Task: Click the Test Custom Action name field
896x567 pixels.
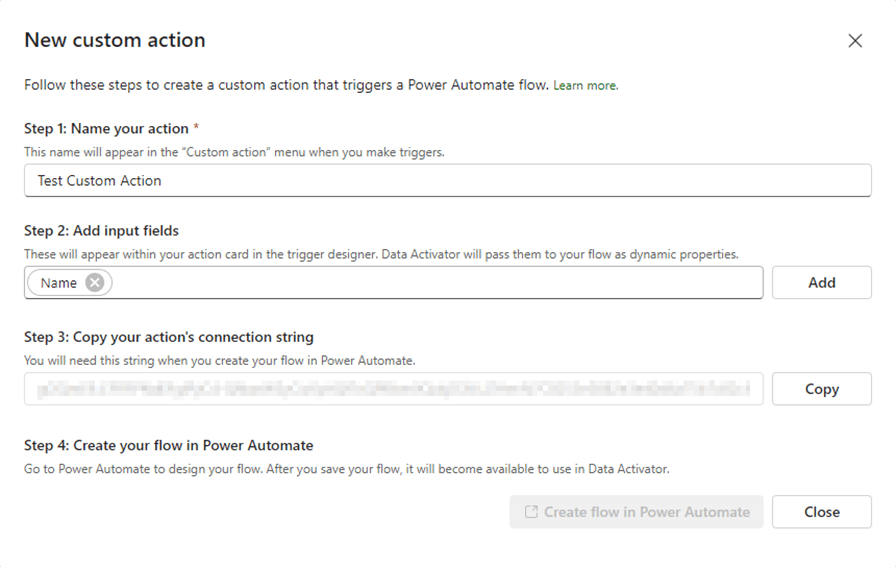Action: coord(448,181)
